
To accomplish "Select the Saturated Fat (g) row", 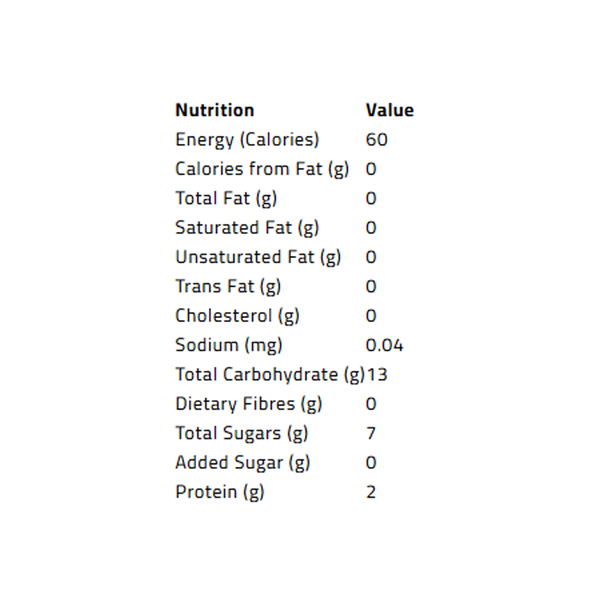I will click(247, 228).
